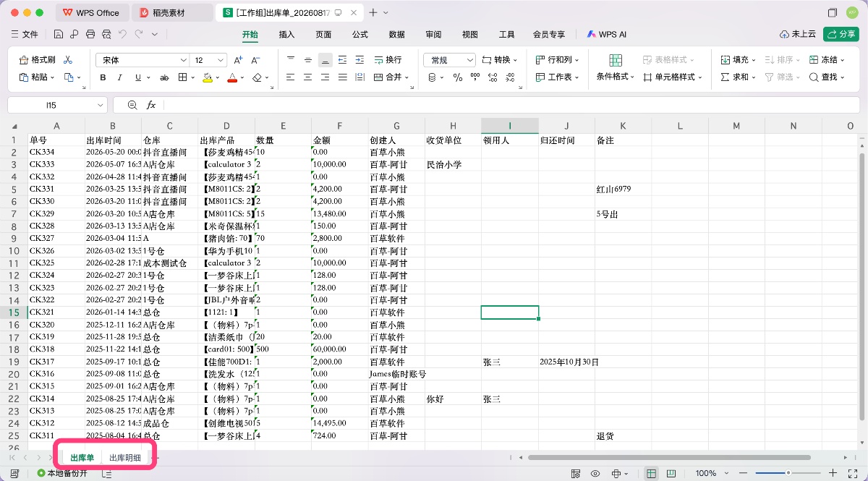
Task: Click the Undo arrow icon
Action: pos(122,34)
